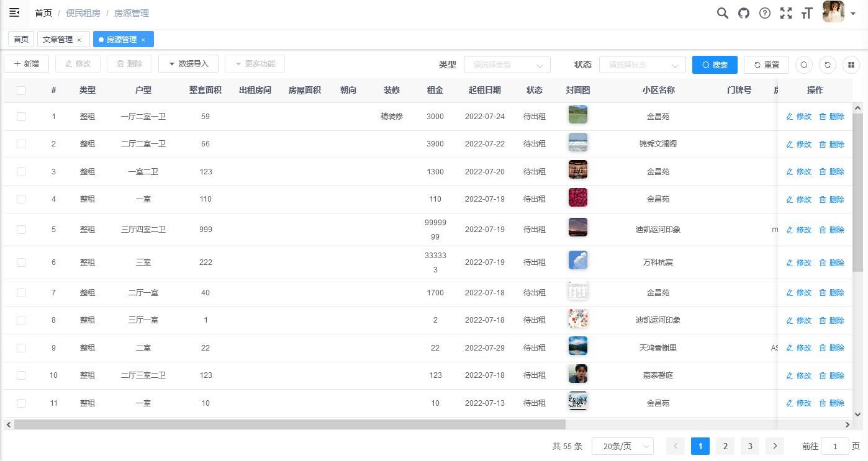Click the 精装修 cell

click(392, 117)
